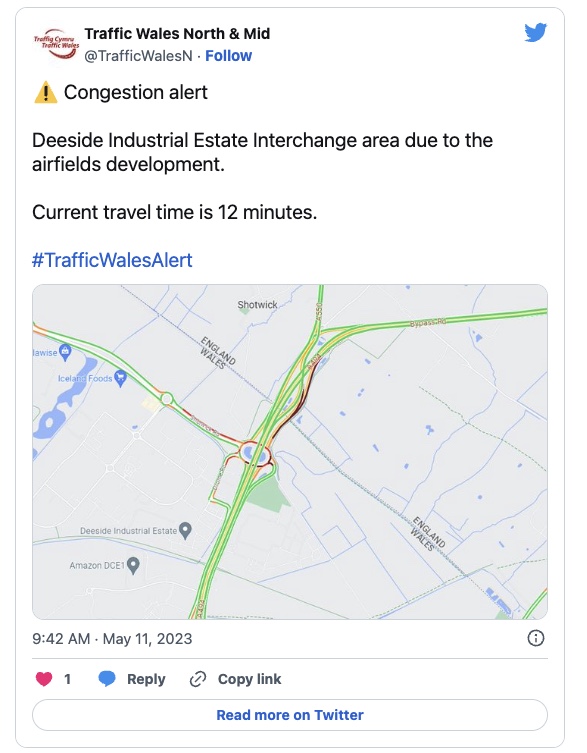Click the Twitter bird logo
Image resolution: width=587 pixels, height=753 pixels.
pos(536,32)
